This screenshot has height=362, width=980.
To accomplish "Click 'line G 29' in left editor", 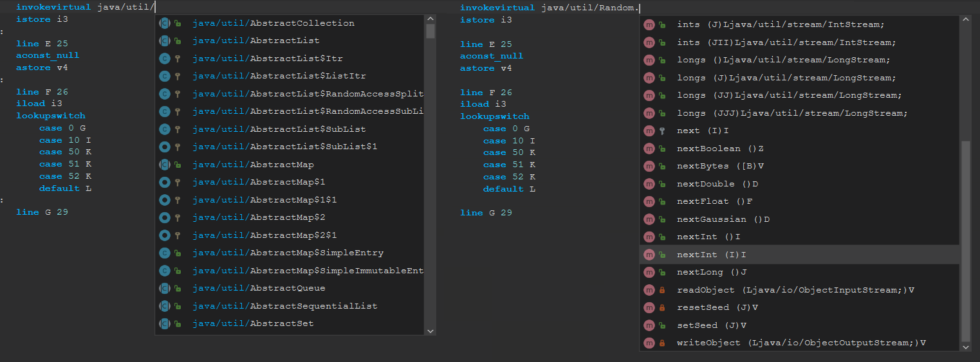I will coord(42,212).
